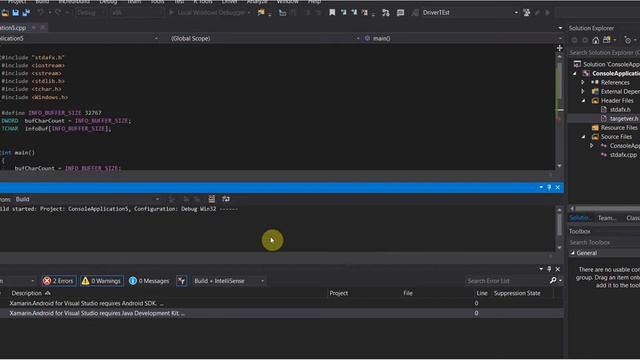Open the Debug menu
The height and width of the screenshot is (360, 640).
[x=108, y=2]
